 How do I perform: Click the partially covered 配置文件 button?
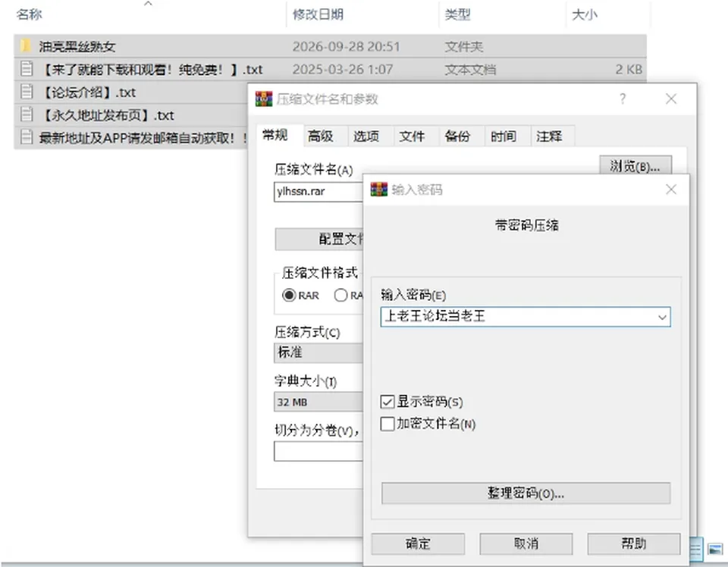[319, 239]
